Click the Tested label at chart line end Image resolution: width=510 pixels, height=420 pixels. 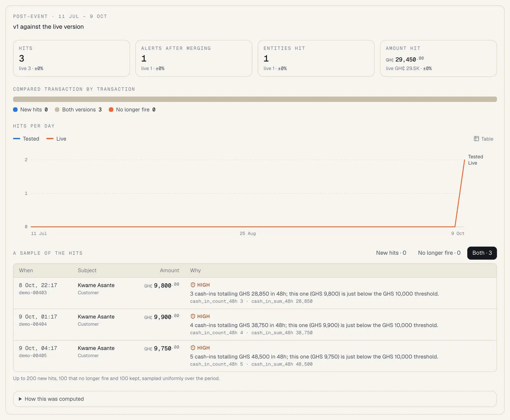tap(476, 157)
